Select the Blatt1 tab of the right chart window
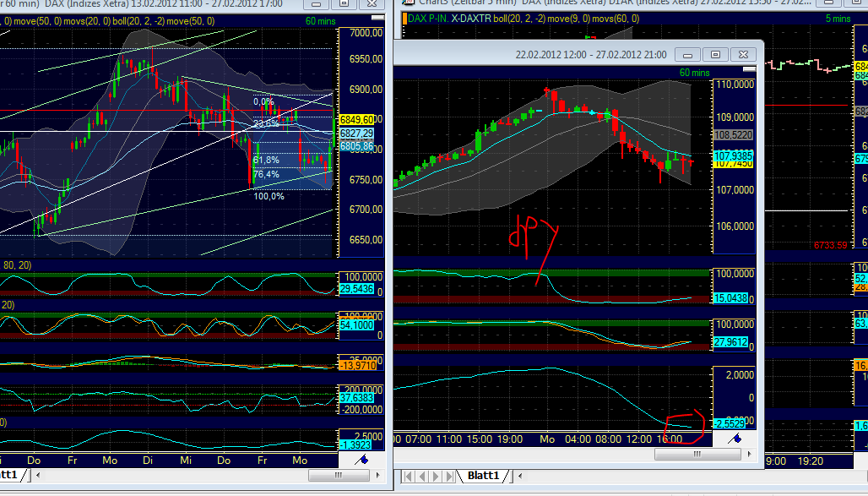Screen dimensions: 868x496 point(483,475)
